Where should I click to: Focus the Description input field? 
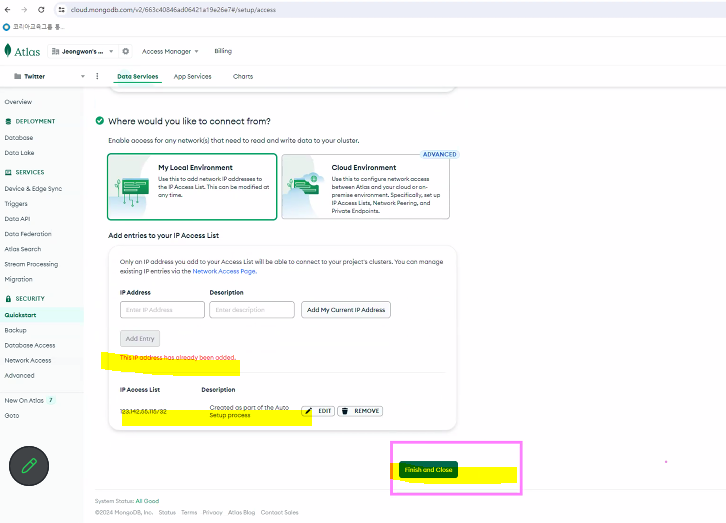click(x=252, y=310)
